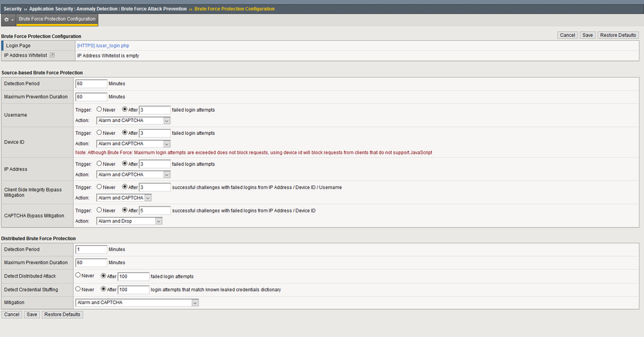Click bottom Restore Defaults button

point(62,314)
